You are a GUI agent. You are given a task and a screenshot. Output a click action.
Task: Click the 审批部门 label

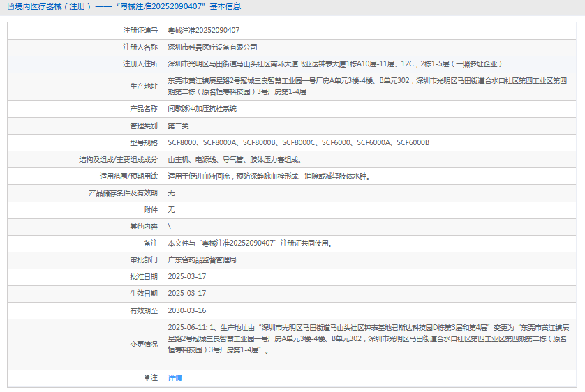point(144,260)
